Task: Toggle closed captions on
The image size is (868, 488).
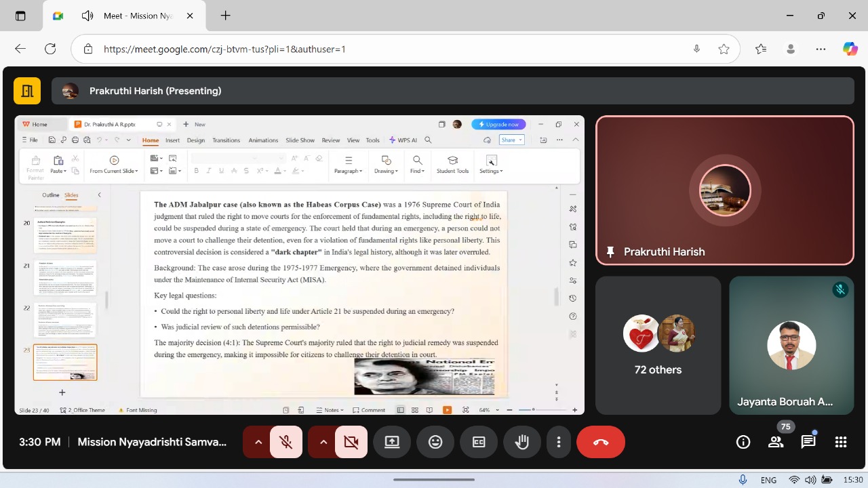Action: [479, 442]
